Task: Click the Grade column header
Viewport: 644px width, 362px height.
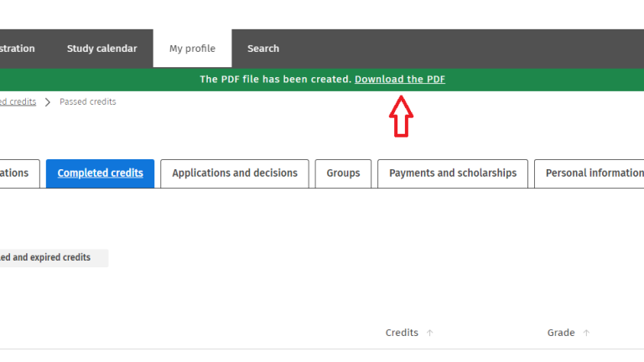Action: (x=561, y=333)
